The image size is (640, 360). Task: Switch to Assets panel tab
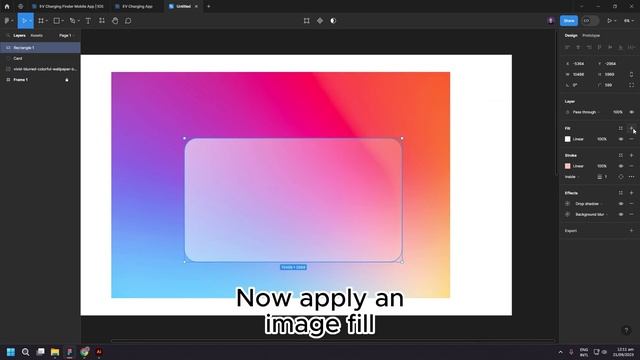(x=36, y=36)
